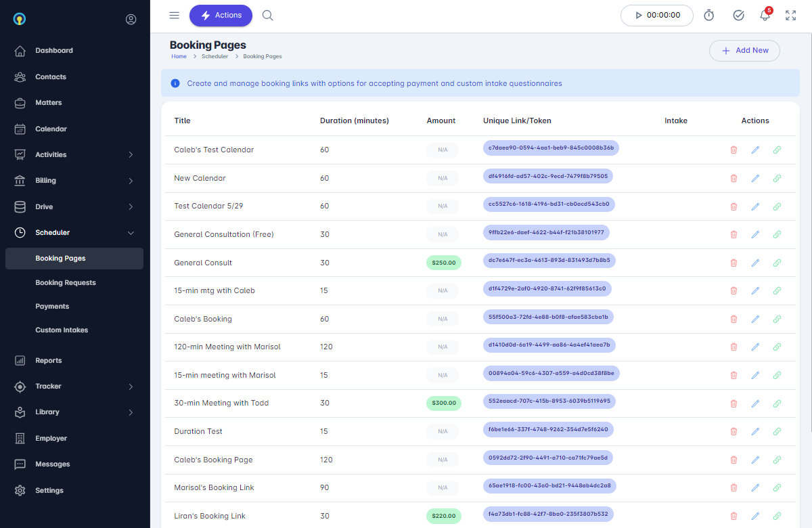The width and height of the screenshot is (812, 528).
Task: Delete the General Consult booking page
Action: click(x=734, y=263)
